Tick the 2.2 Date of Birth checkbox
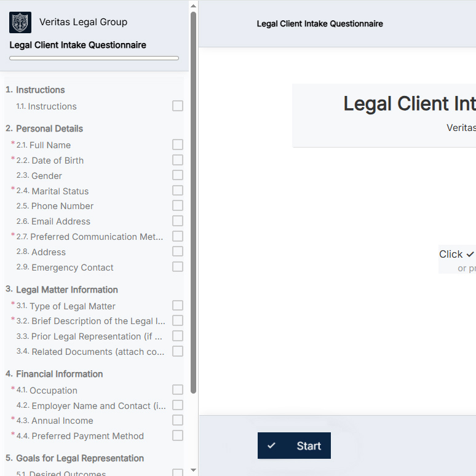476x476 pixels. coord(178,160)
